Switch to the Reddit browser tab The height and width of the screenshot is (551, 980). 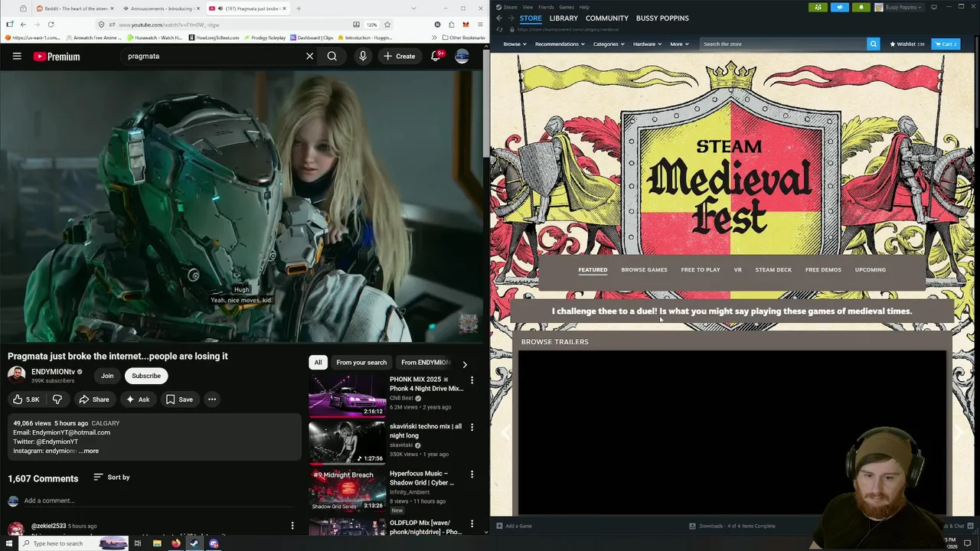tap(74, 8)
